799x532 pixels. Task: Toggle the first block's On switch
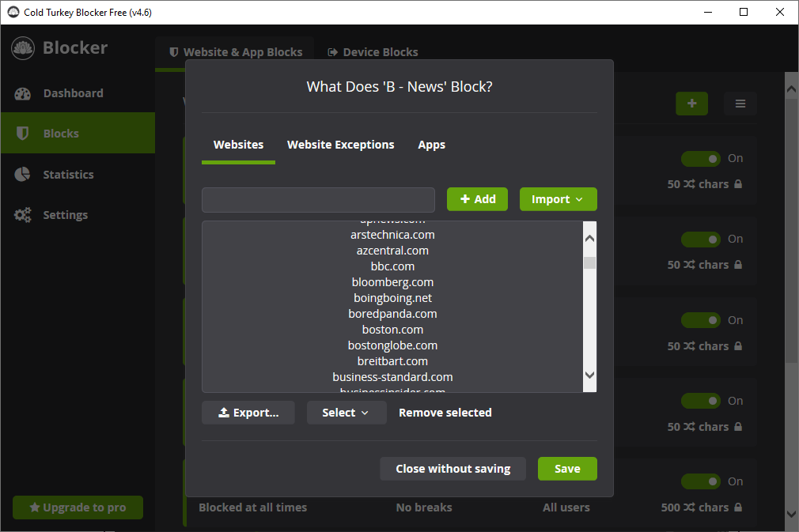pyautogui.click(x=701, y=159)
